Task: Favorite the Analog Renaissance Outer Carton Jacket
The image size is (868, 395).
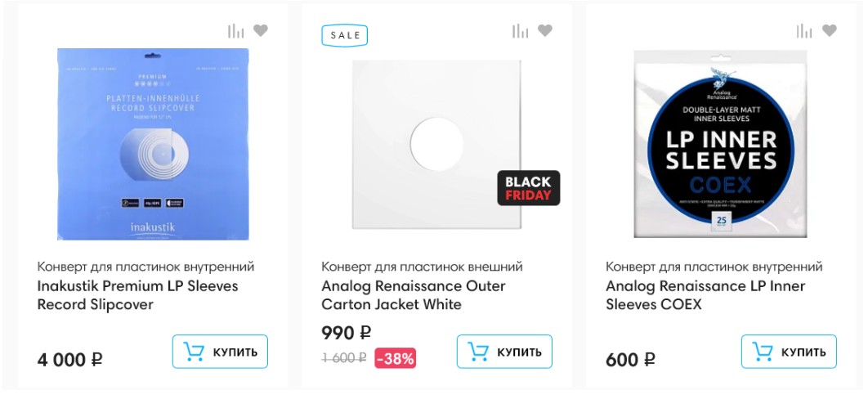Action: [x=545, y=31]
